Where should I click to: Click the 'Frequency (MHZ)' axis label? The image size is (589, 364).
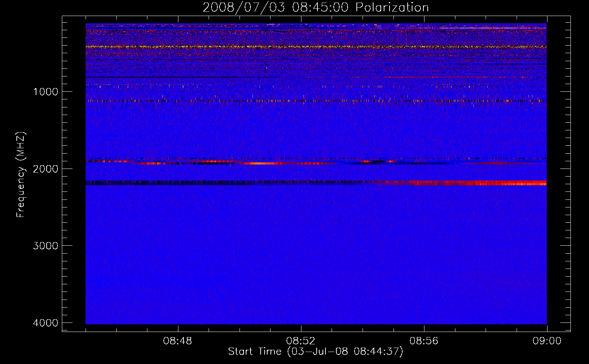pyautogui.click(x=21, y=174)
